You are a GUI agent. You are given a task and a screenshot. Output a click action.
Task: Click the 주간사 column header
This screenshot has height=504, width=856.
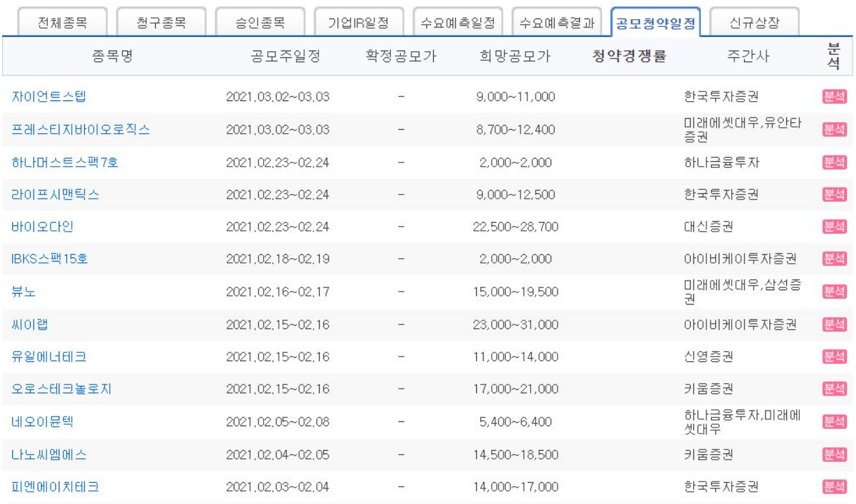coord(747,56)
